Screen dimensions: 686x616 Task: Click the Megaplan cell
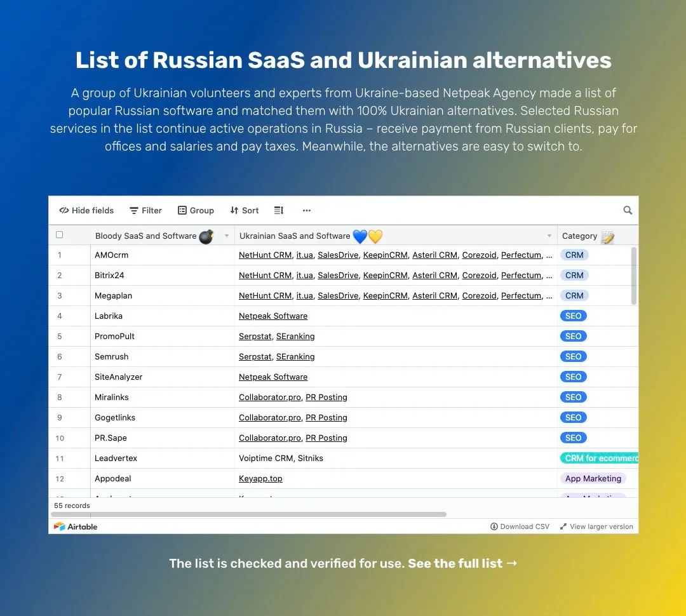click(163, 296)
